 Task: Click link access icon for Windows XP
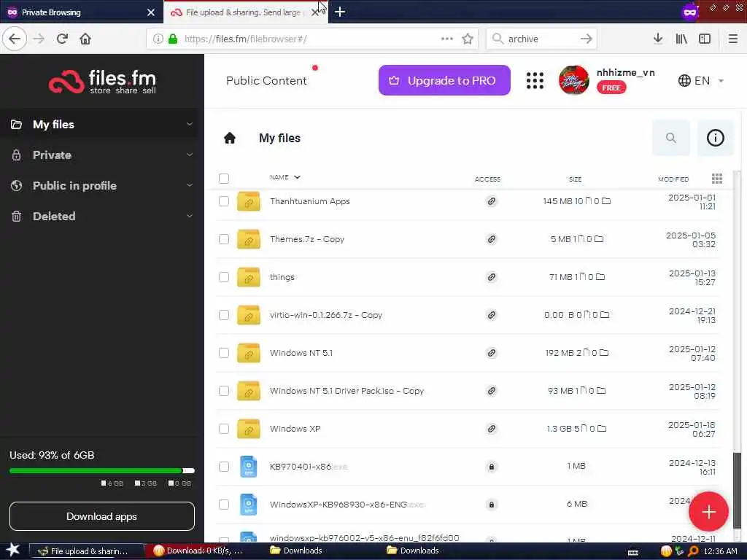(491, 429)
